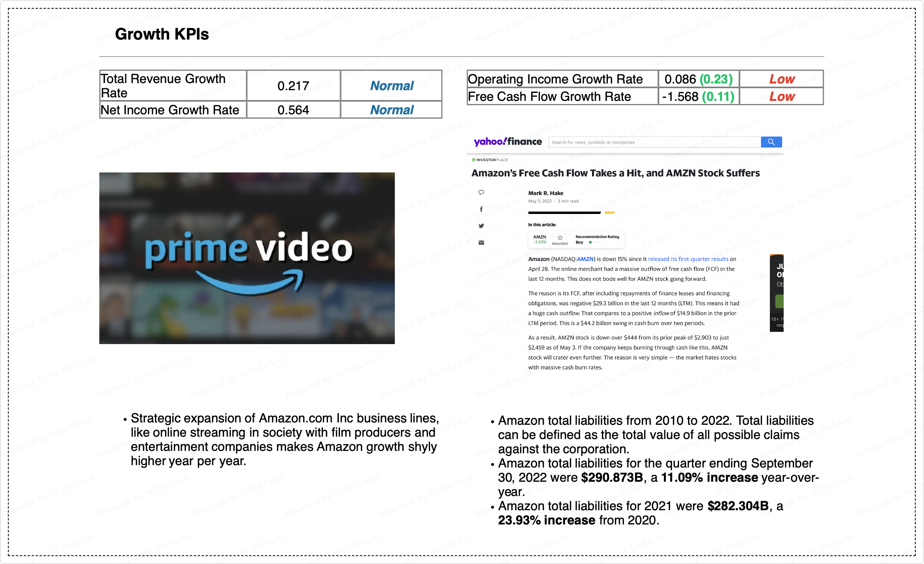Click the bold '$282.304B' figure

738,506
